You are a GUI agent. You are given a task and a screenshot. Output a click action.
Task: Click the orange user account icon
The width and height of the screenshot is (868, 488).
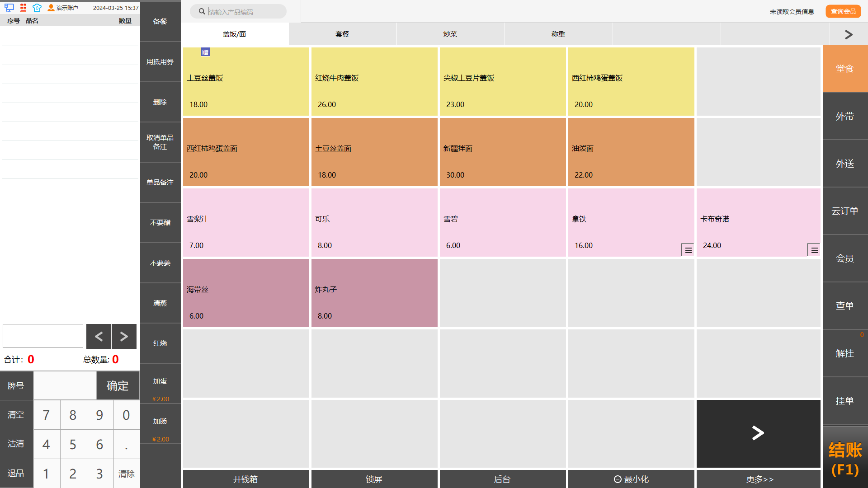tap(51, 8)
